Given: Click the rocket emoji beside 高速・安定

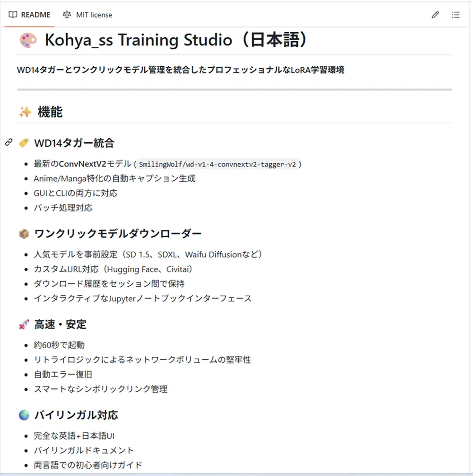Looking at the screenshot, I should coord(23,324).
